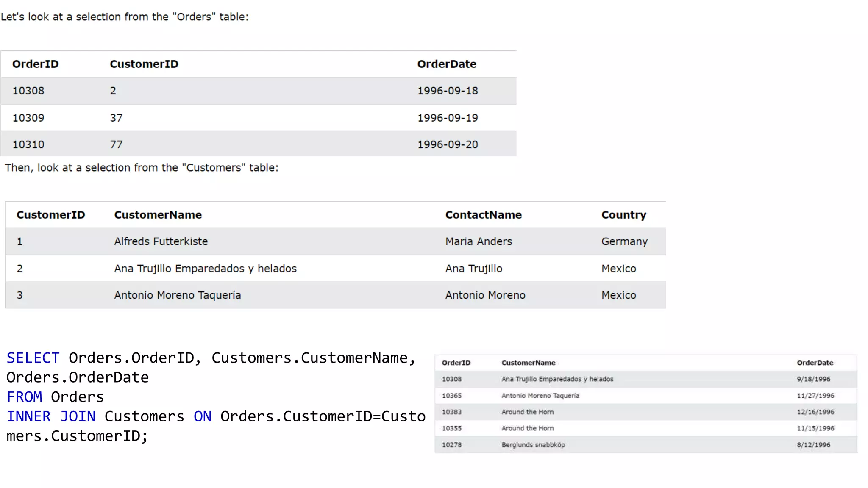Click the INNER JOIN keyword in query

(51, 416)
